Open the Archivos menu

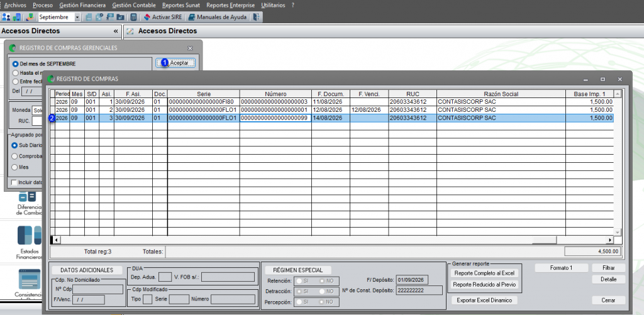pyautogui.click(x=15, y=5)
